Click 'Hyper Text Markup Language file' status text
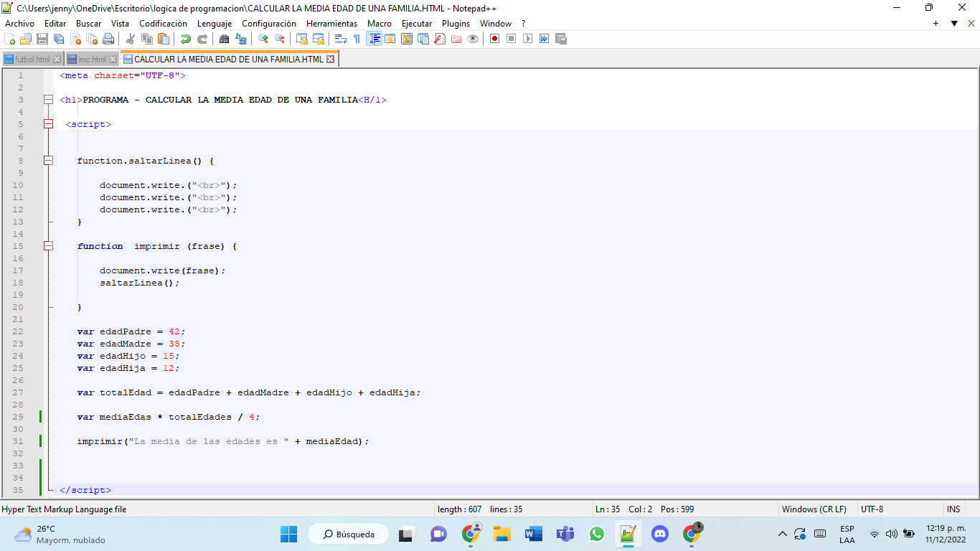 [x=64, y=509]
